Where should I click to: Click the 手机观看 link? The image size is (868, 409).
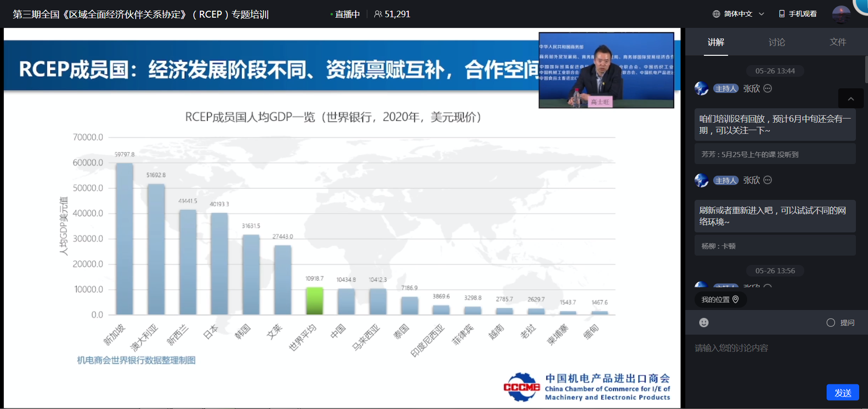tap(802, 14)
